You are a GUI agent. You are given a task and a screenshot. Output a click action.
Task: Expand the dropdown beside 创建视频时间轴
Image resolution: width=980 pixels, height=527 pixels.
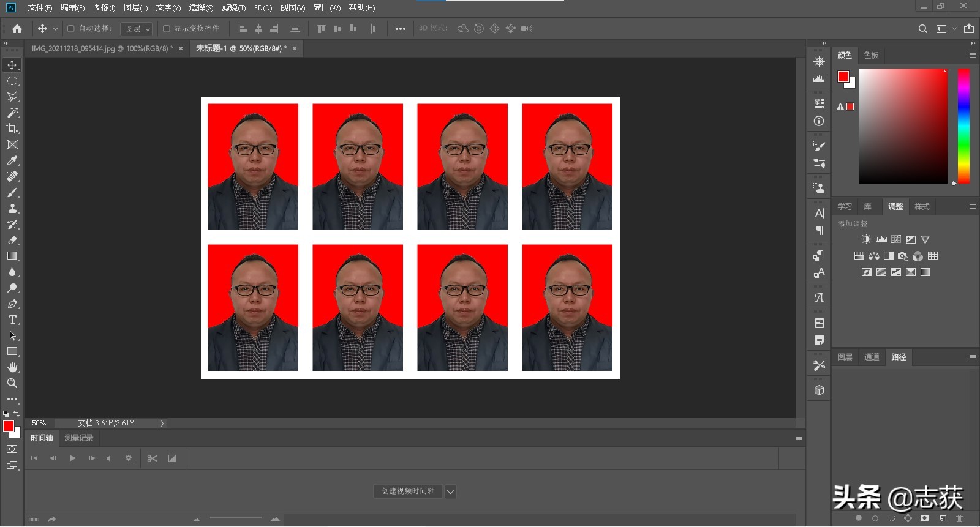pos(450,491)
